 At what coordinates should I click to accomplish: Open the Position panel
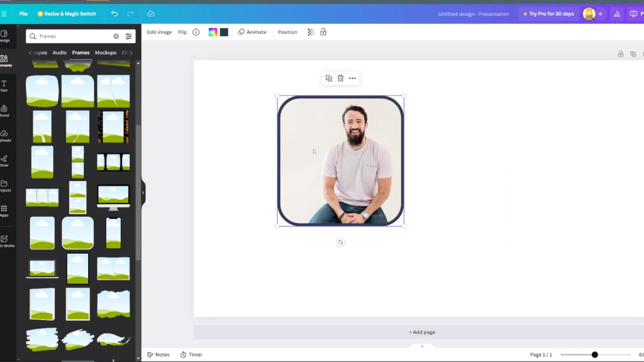[287, 32]
